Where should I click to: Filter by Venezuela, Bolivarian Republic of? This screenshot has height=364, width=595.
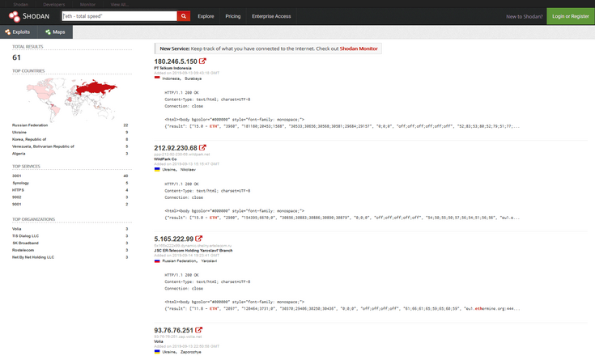43,146
